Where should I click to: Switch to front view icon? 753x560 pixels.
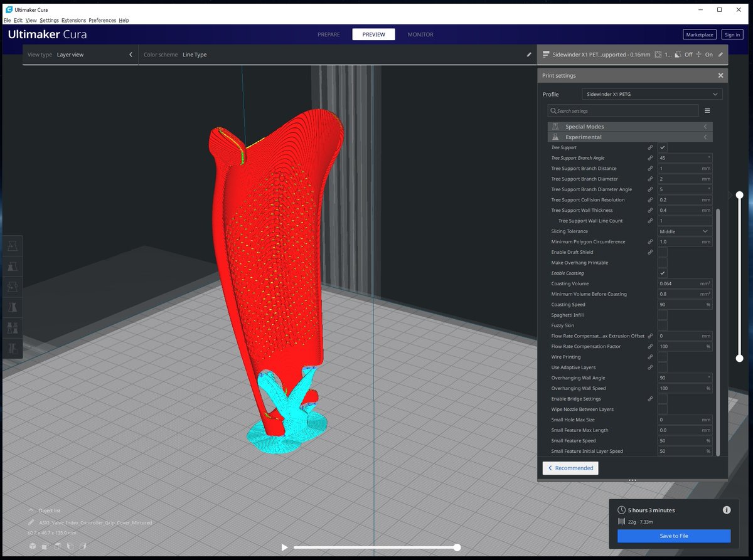tap(45, 546)
